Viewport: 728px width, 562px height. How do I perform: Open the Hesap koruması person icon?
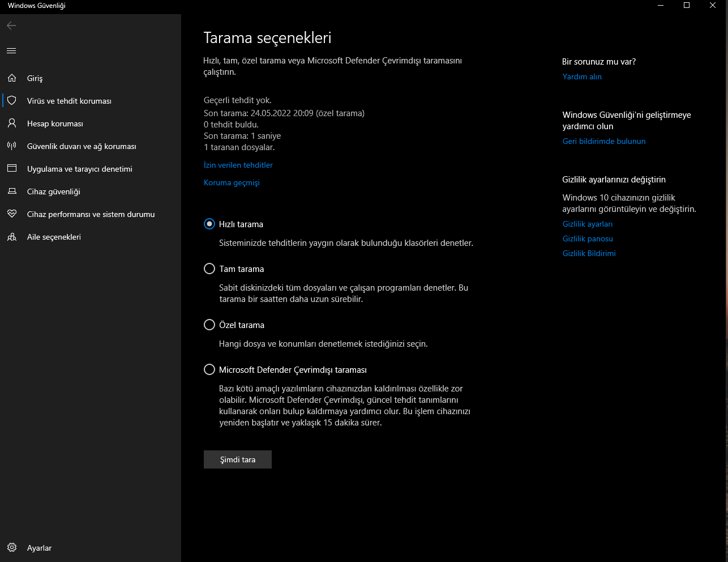[x=12, y=124]
